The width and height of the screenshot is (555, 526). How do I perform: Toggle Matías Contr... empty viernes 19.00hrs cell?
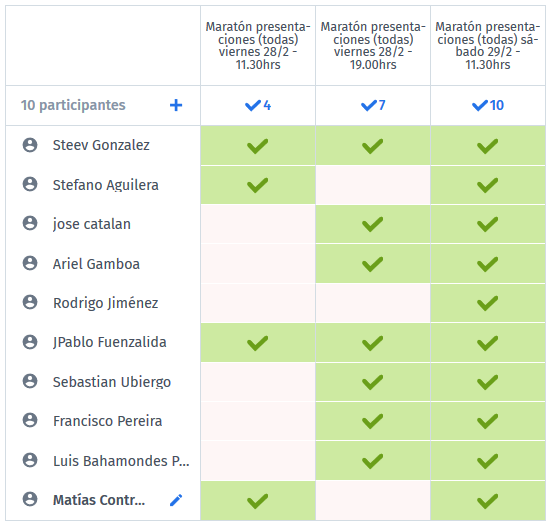tap(373, 501)
